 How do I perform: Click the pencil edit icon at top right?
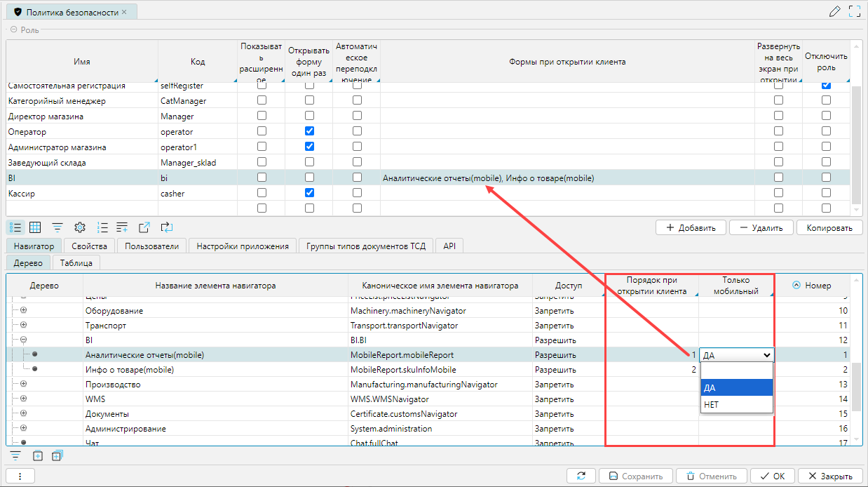tap(834, 11)
